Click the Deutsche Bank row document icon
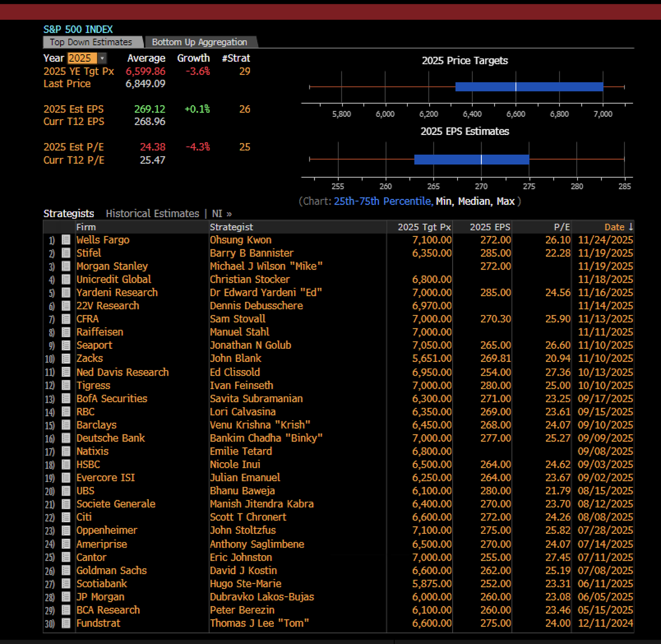Image resolution: width=661 pixels, height=644 pixels. (x=66, y=439)
